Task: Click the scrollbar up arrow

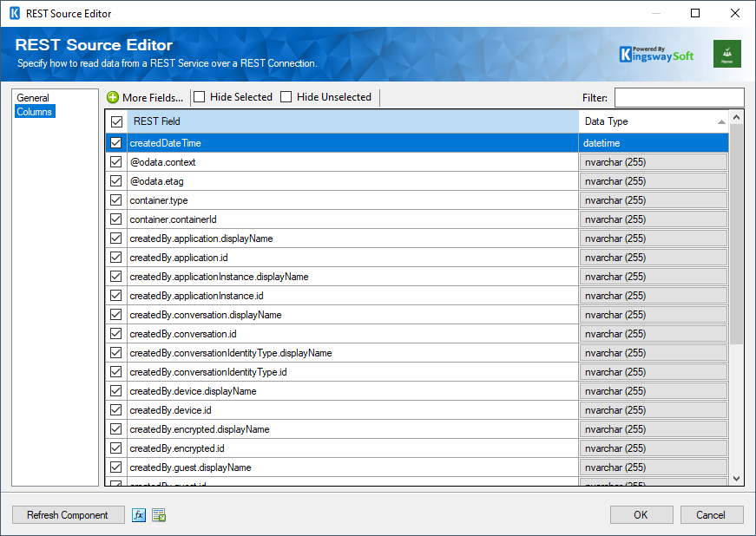Action: pyautogui.click(x=736, y=117)
